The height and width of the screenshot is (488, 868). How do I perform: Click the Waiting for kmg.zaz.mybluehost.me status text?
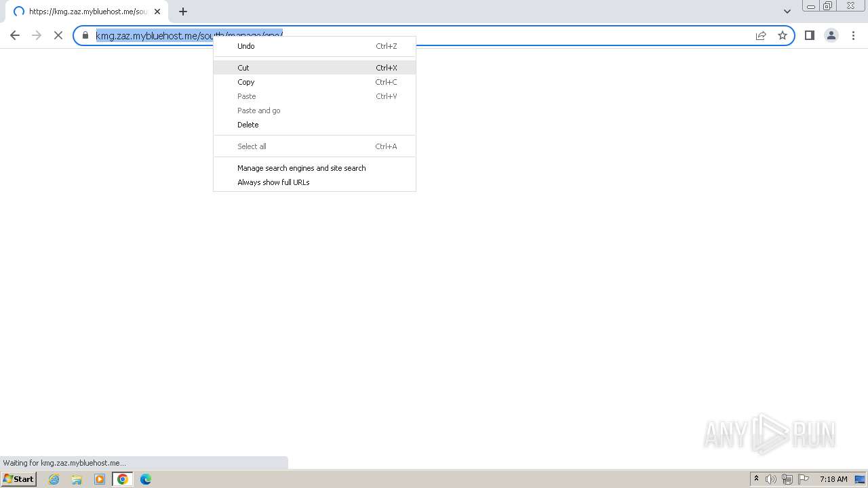coord(64,463)
